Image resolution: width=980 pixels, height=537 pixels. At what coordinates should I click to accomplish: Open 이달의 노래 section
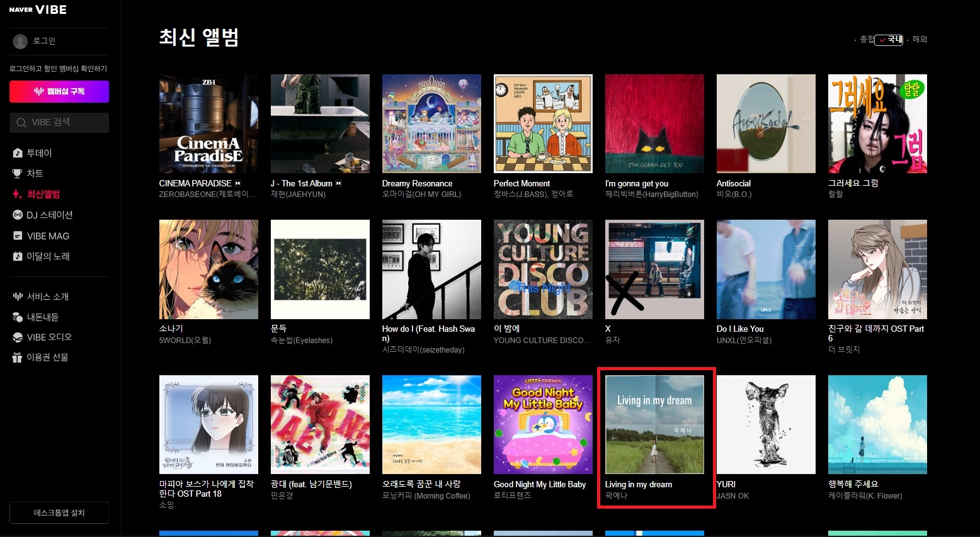[x=48, y=256]
